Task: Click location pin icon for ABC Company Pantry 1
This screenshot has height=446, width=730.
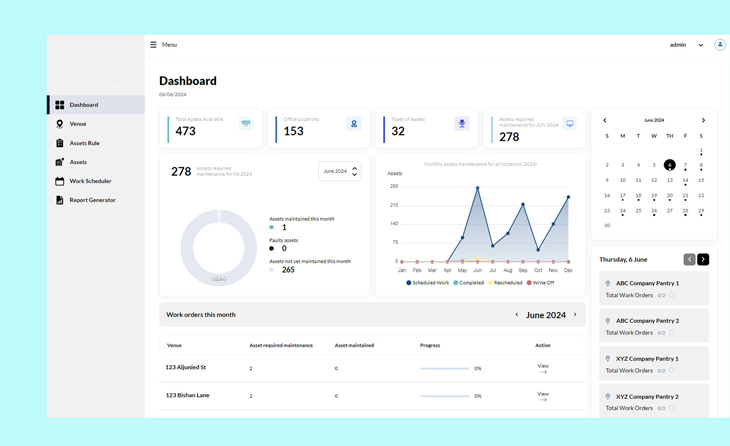Action: (x=608, y=283)
